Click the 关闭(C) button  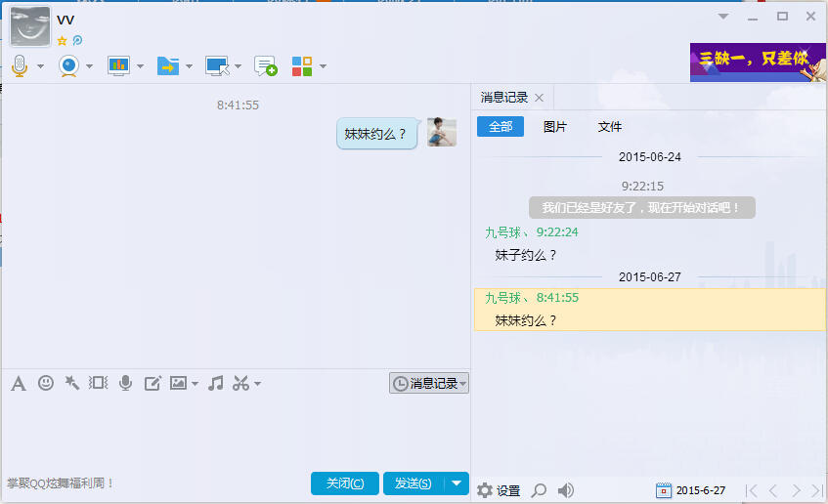click(x=345, y=483)
